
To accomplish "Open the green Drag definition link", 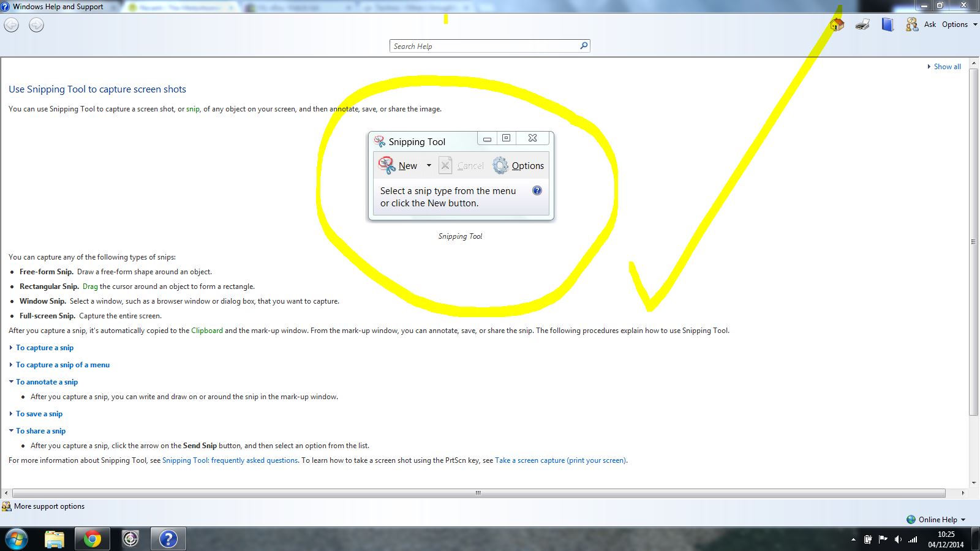I will click(90, 287).
